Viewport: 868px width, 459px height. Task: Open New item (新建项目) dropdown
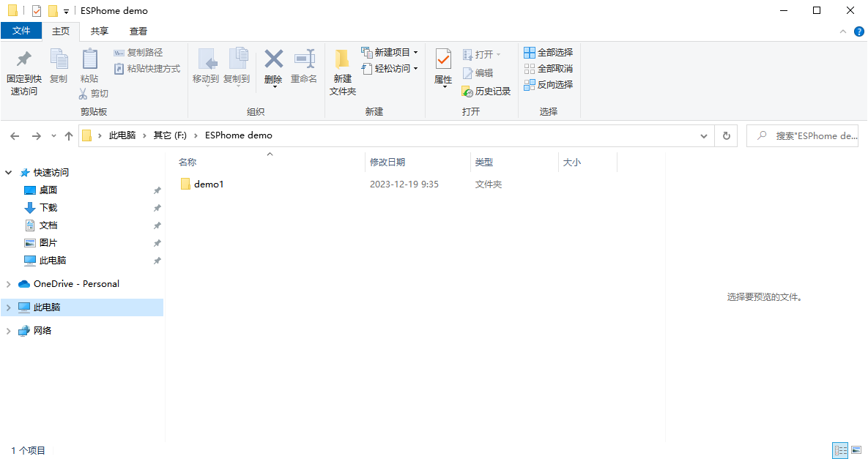(x=390, y=53)
